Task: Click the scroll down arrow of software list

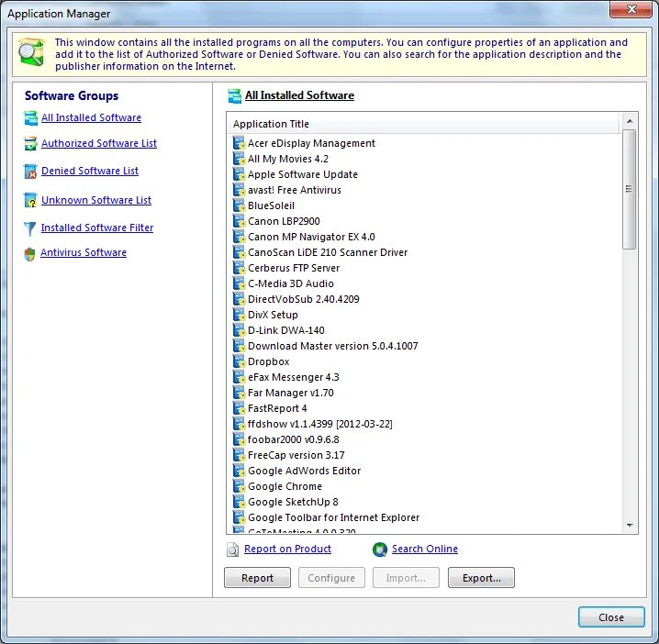Action: (629, 525)
